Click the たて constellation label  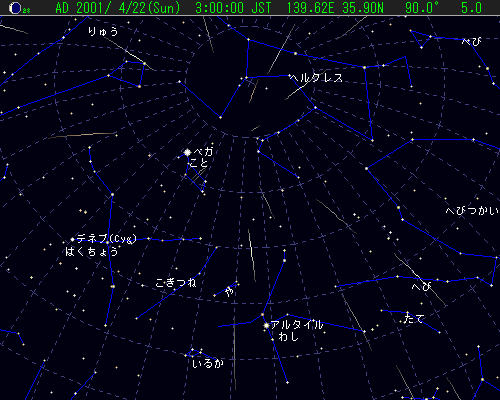pyautogui.click(x=414, y=318)
